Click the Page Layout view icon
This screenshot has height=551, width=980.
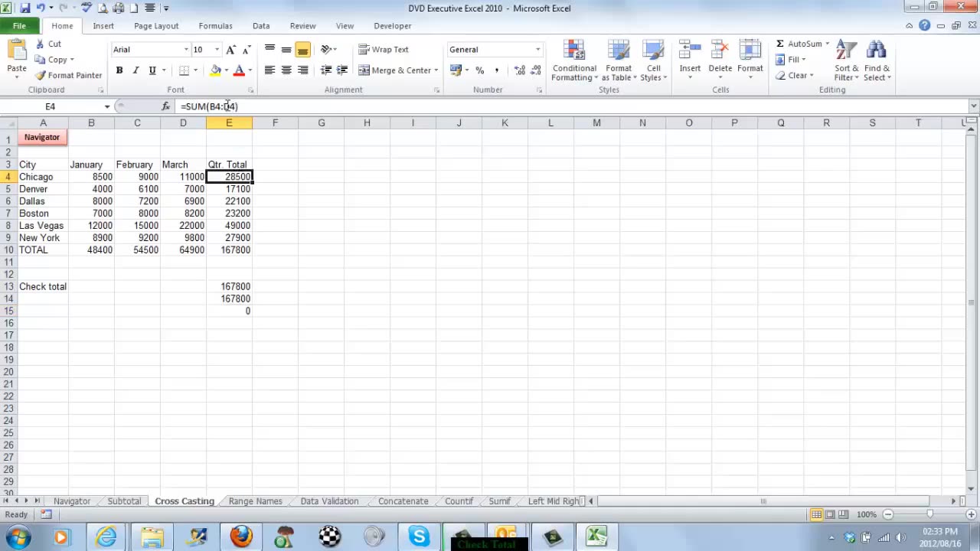point(830,514)
